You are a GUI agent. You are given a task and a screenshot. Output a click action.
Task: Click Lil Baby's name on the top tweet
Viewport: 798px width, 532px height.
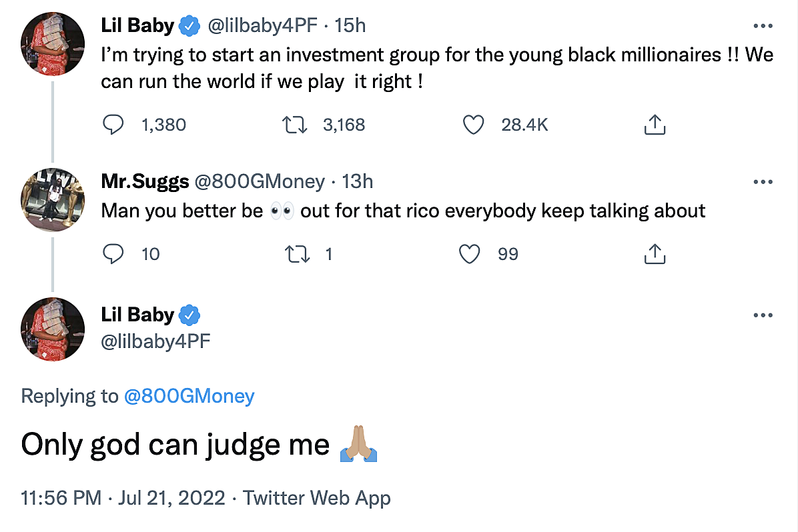(x=137, y=26)
